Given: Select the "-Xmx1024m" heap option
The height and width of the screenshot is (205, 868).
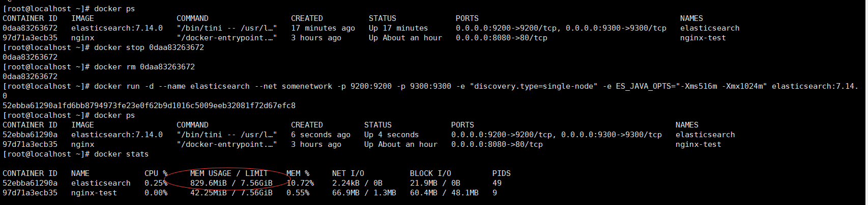Looking at the screenshot, I should pyautogui.click(x=742, y=86).
